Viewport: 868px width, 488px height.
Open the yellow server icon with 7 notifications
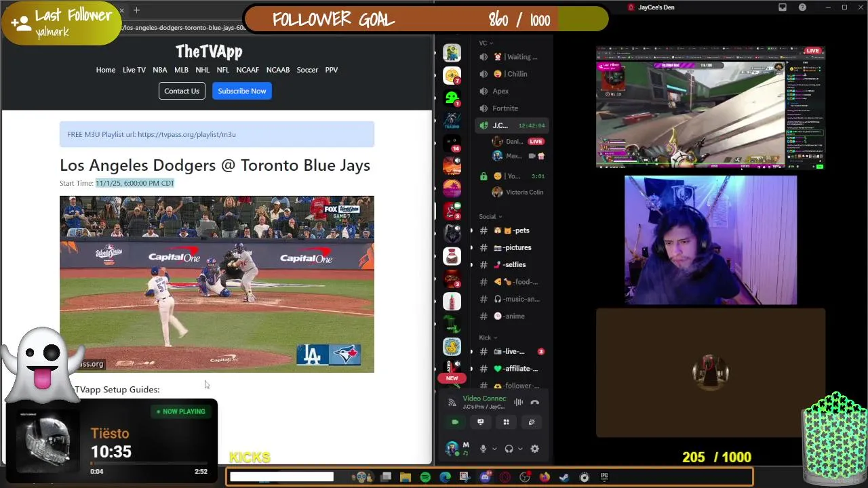point(452,75)
